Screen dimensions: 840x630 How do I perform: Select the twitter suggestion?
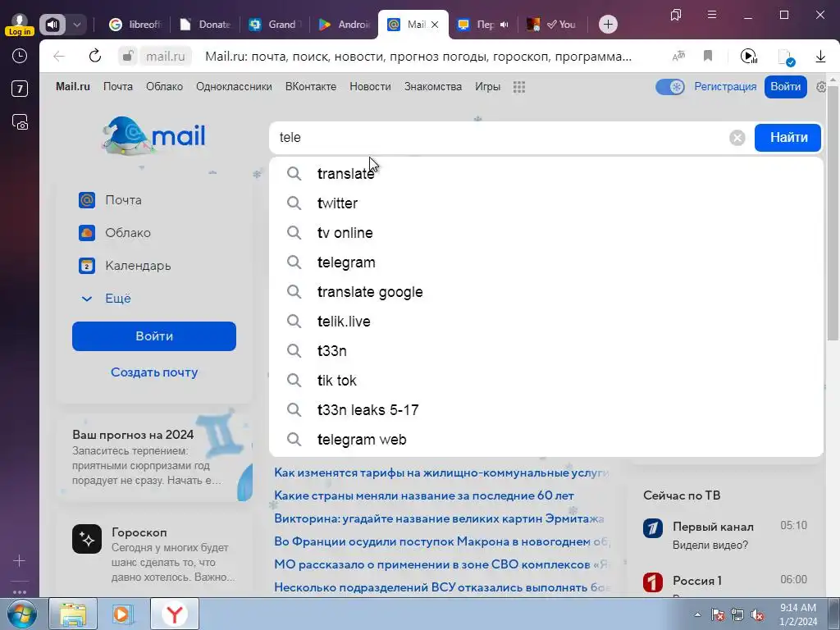tap(546, 203)
